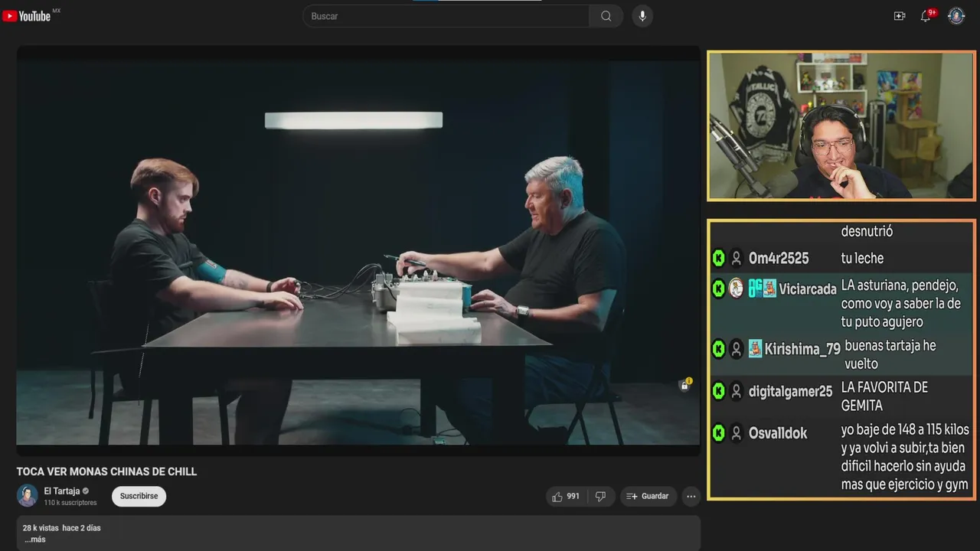
Task: Dislike the video with thumbs down
Action: point(600,497)
